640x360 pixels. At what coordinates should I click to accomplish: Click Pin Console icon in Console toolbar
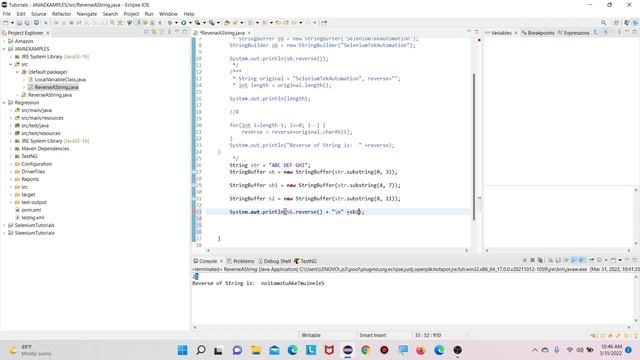[591, 260]
